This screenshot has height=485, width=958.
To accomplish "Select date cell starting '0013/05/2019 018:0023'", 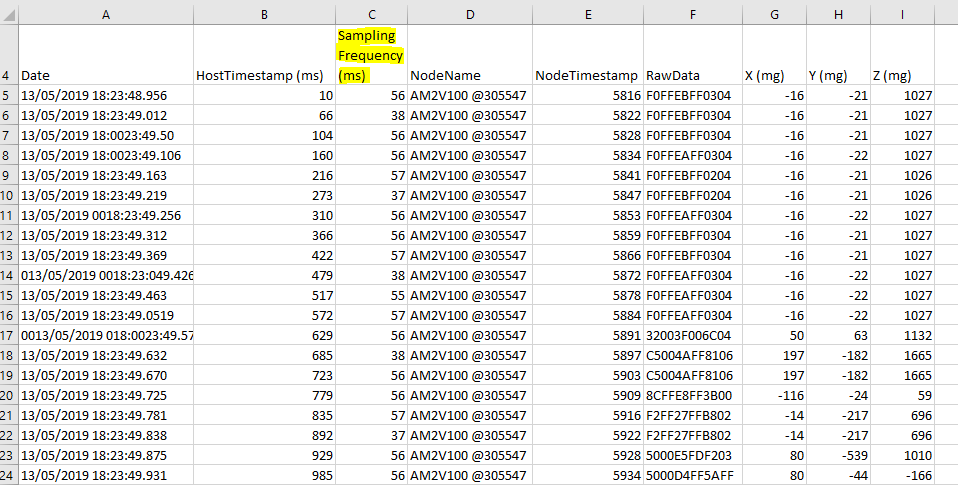I will click(x=106, y=335).
